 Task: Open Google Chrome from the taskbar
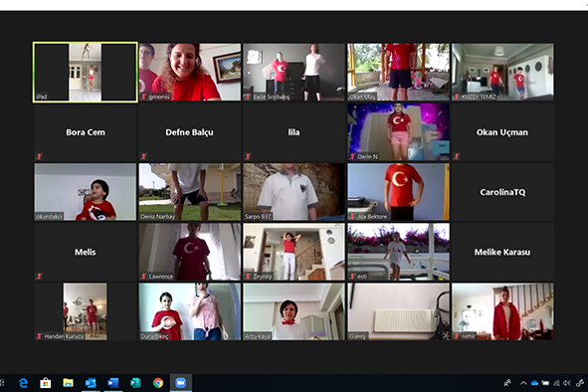pyautogui.click(x=158, y=383)
